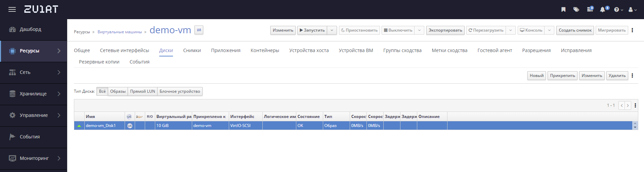This screenshot has height=172, width=644.
Task: Click the ZVIRT logo
Action: coord(41,9)
